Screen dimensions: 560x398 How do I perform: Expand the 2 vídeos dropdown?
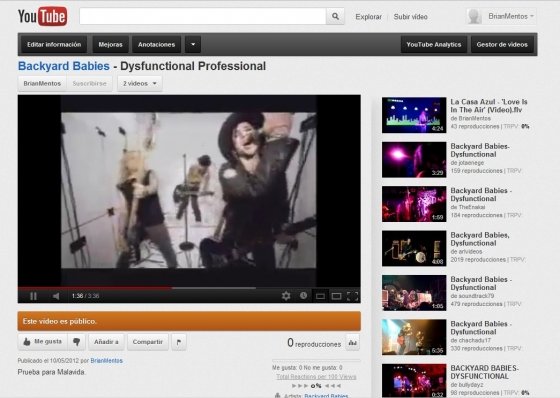(140, 83)
